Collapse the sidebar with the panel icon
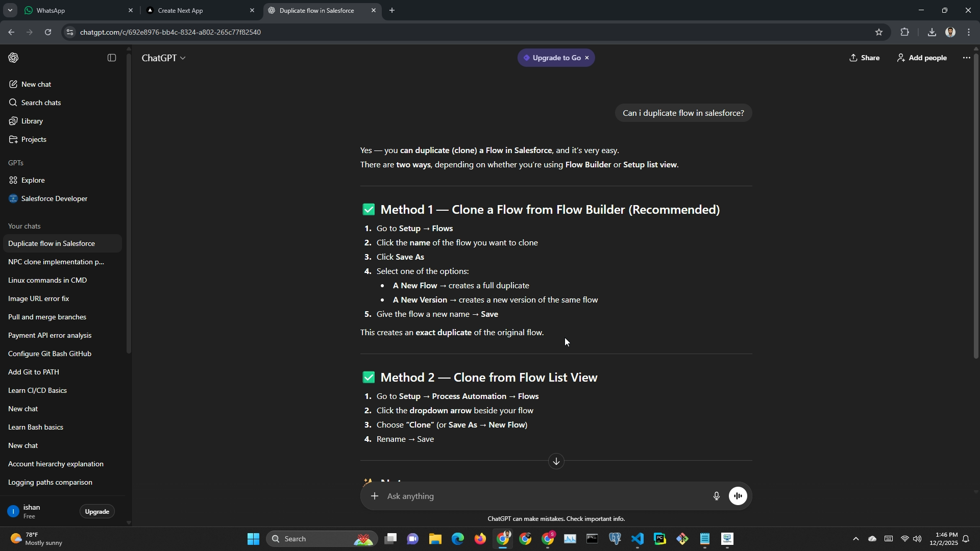Screen dimensions: 980x551 [x=112, y=58]
